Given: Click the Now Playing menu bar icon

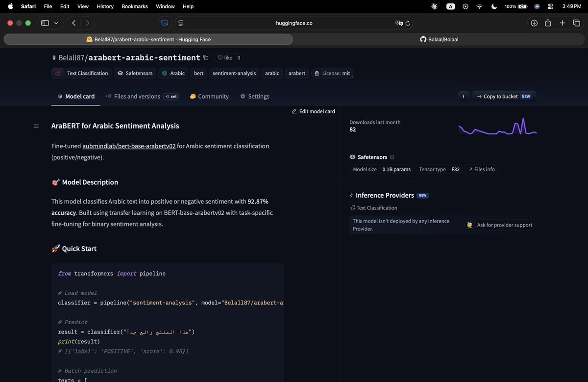Looking at the screenshot, I should tap(465, 6).
